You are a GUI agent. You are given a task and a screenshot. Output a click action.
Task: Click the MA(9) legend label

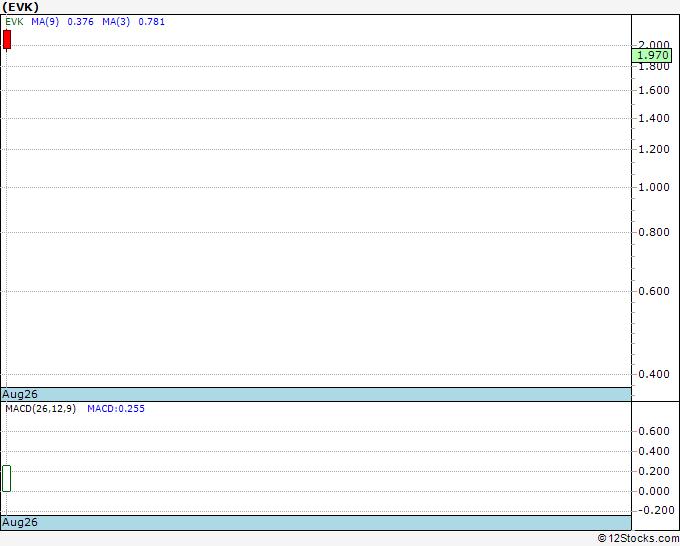tap(45, 22)
